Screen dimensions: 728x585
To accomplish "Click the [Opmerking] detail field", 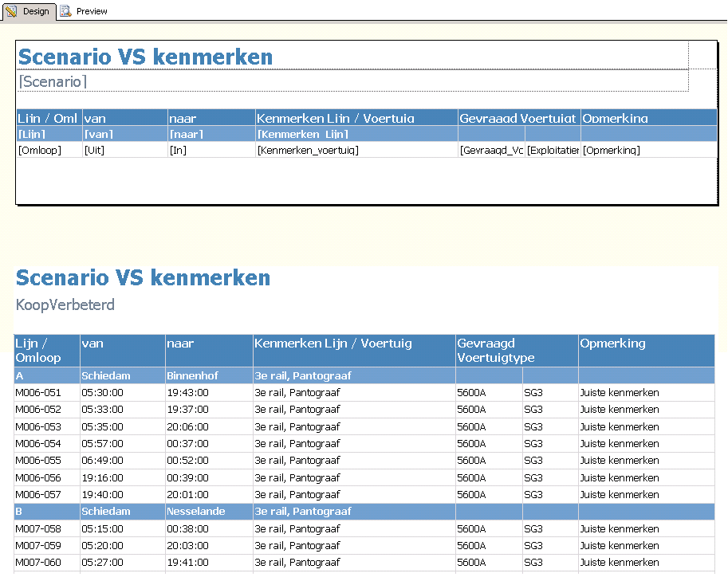I will tap(648, 150).
